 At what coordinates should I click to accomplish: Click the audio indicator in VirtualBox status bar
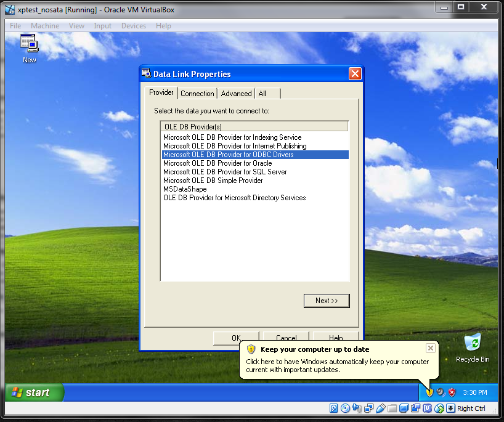[x=357, y=408]
